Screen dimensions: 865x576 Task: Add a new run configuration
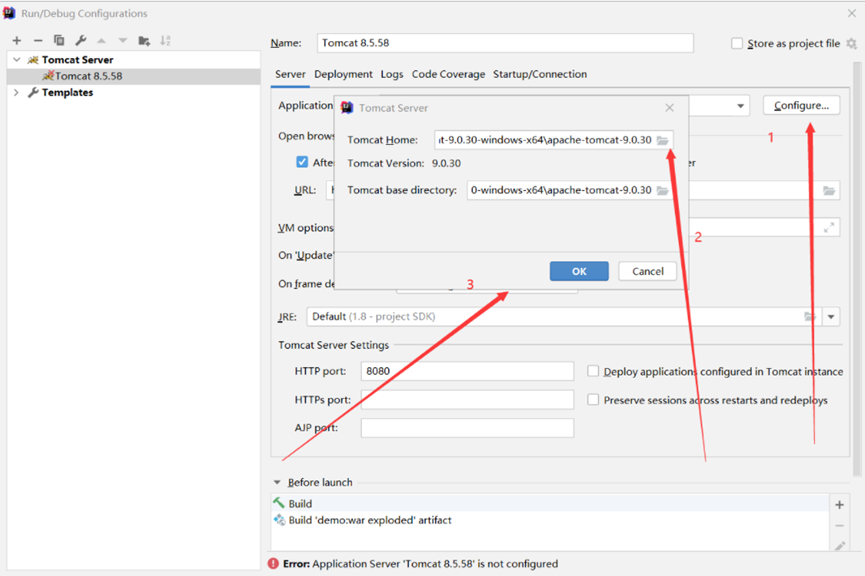point(17,40)
